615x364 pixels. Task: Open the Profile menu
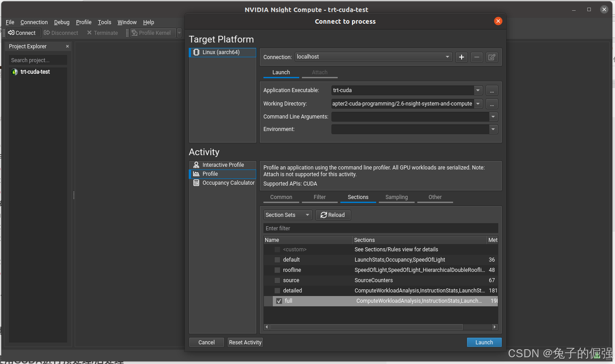[x=84, y=22]
